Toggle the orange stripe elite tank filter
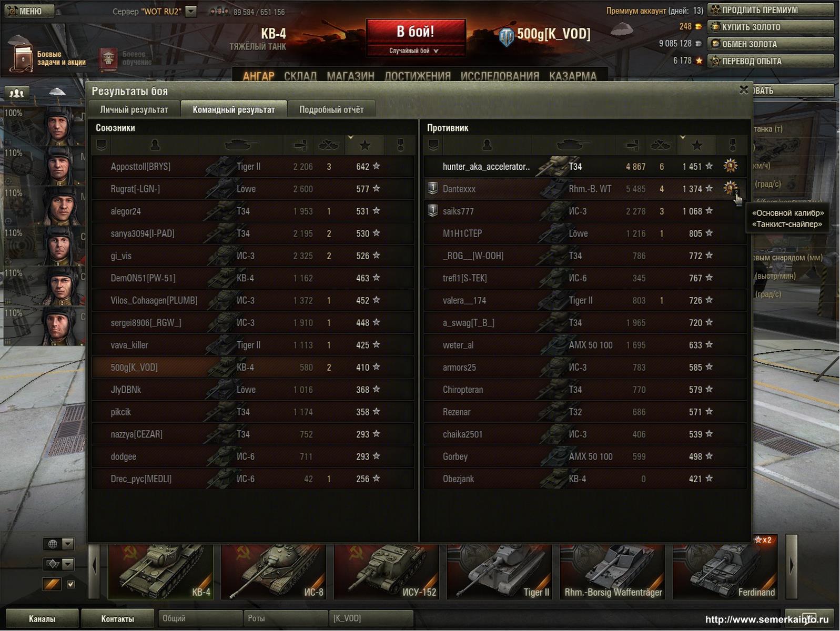 [x=52, y=584]
